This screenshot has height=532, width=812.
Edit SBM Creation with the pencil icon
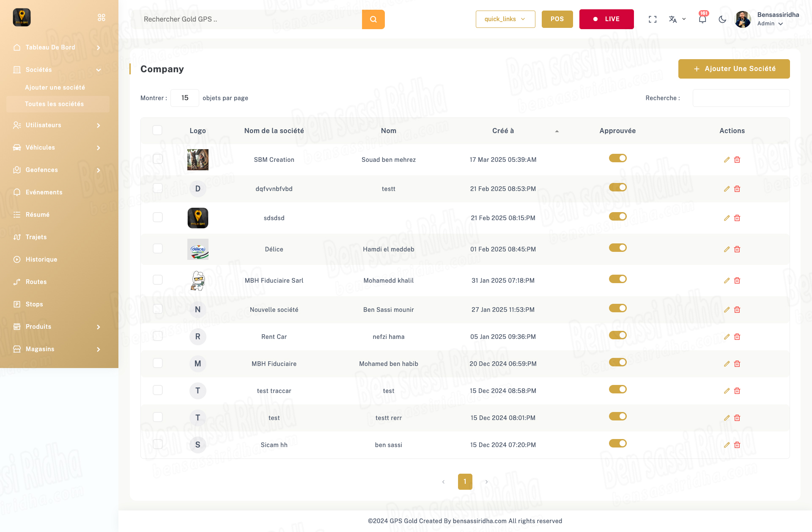point(727,160)
